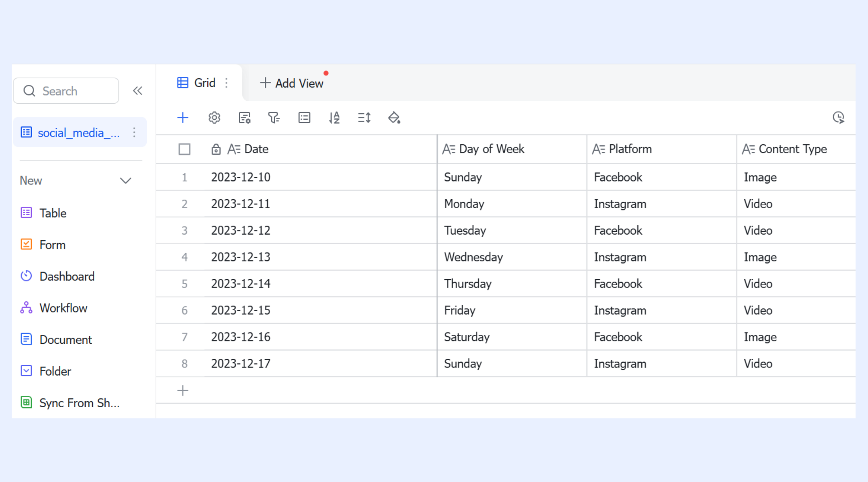
Task: Open the filter funnel icon
Action: click(x=274, y=118)
